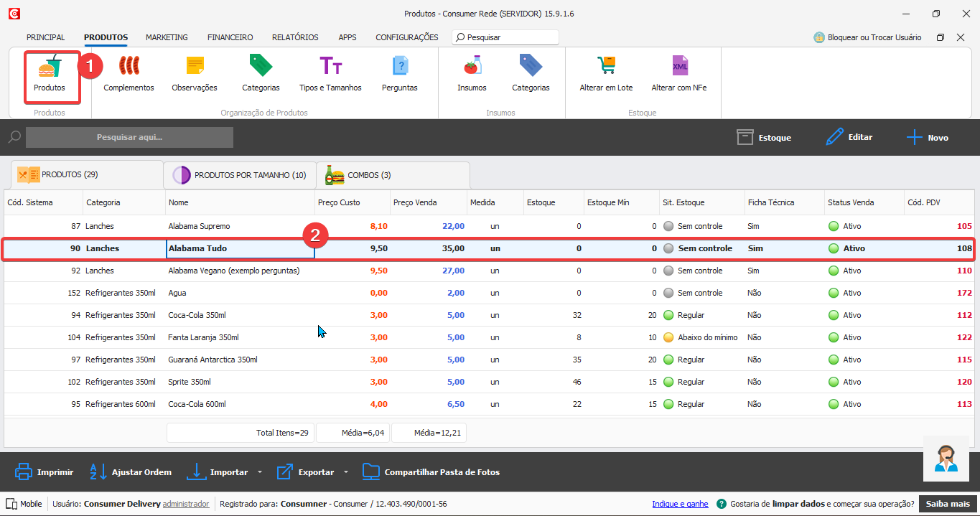Expand the Importar dropdown arrow
Image resolution: width=980 pixels, height=516 pixels.
pyautogui.click(x=260, y=472)
